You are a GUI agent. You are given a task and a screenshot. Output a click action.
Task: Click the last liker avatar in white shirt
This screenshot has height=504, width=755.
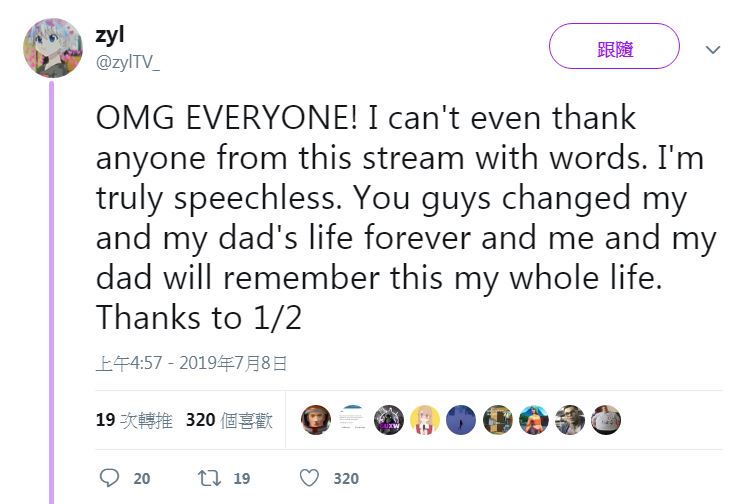(605, 420)
